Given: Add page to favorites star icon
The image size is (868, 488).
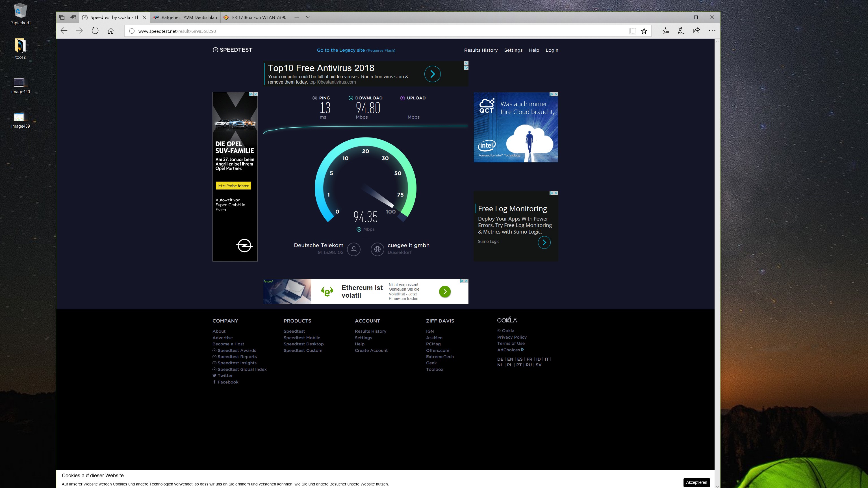Looking at the screenshot, I should pyautogui.click(x=644, y=31).
